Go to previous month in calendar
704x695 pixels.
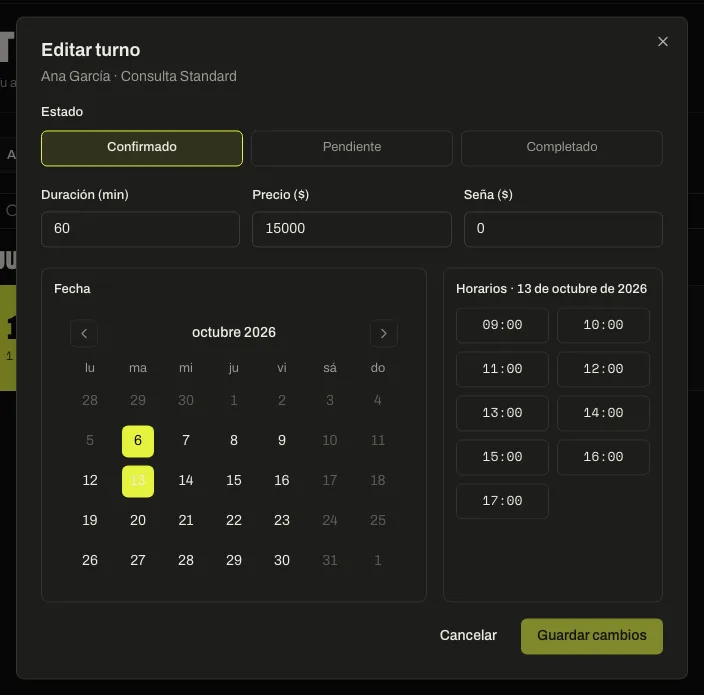pyautogui.click(x=84, y=334)
